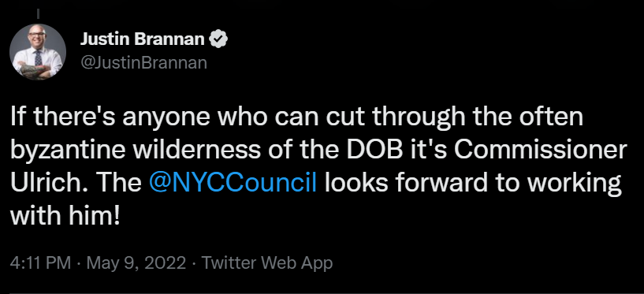
Task: Click the closing line "with him!"
Action: (65, 215)
